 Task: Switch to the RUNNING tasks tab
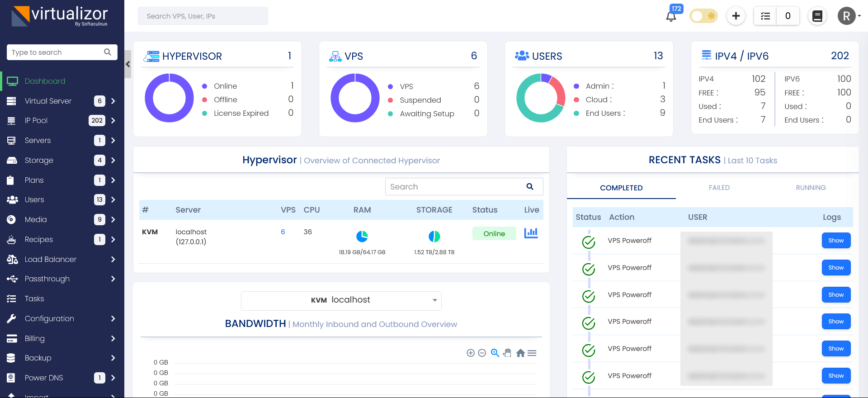tap(811, 188)
